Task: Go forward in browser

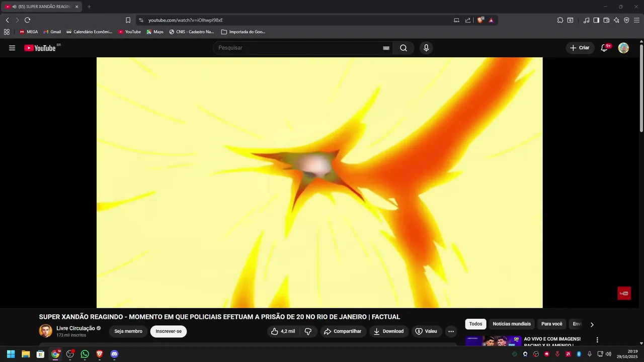Action: point(17,20)
